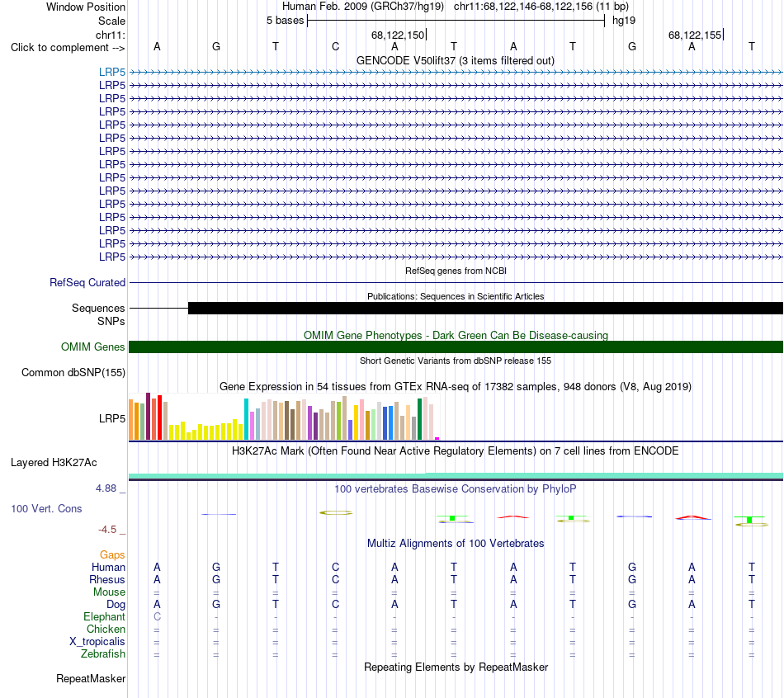
Task: Click the LRP5 label beside the GTEx bar chart
Action: coord(112,418)
